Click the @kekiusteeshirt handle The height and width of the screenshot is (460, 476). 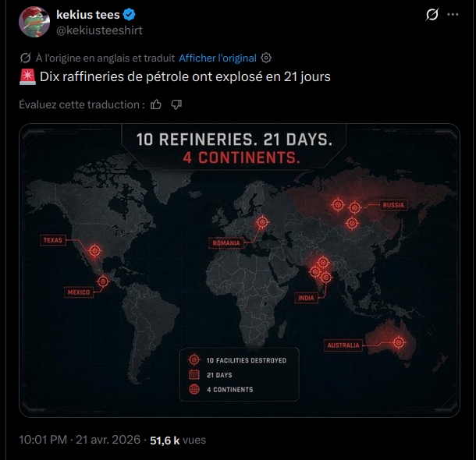point(99,30)
